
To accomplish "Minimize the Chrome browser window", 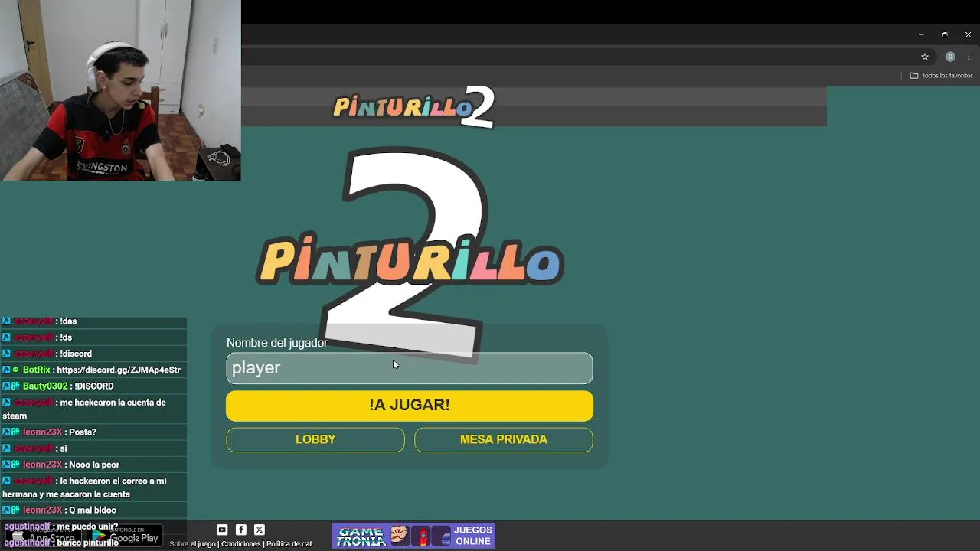I will pos(921,34).
